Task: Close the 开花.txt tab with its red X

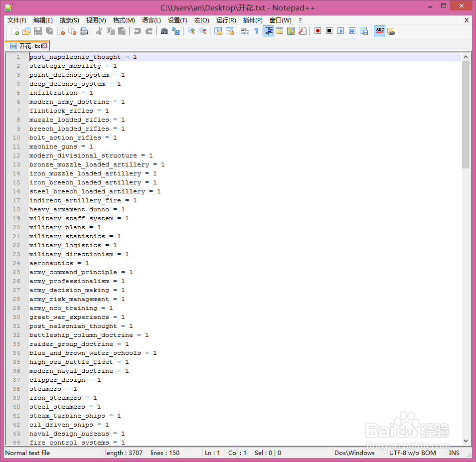Action: pyautogui.click(x=45, y=46)
